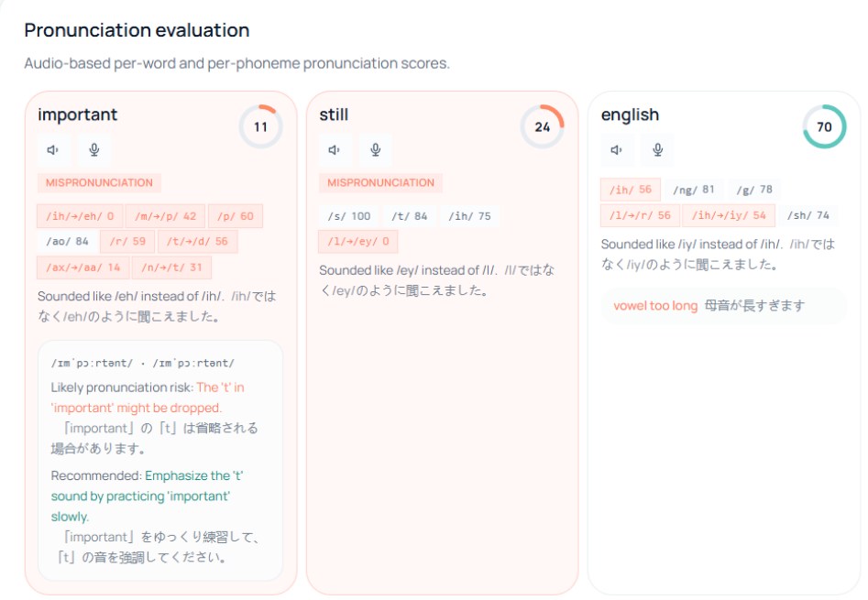Image resolution: width=868 pixels, height=600 pixels.
Task: Click MISPRONUNCIATION tag on 'important' card
Action: click(x=99, y=183)
